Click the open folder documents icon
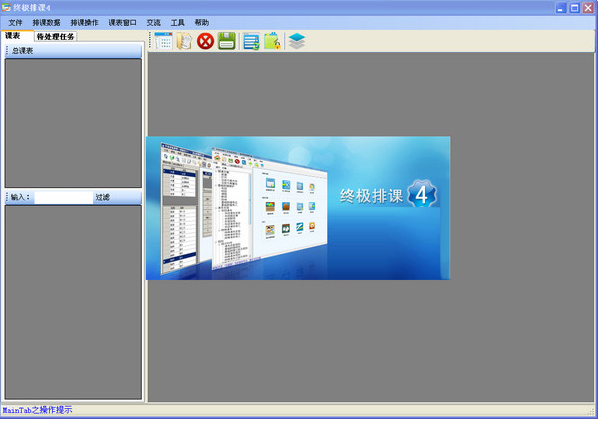Viewport: 599px width, 421px height. [184, 41]
